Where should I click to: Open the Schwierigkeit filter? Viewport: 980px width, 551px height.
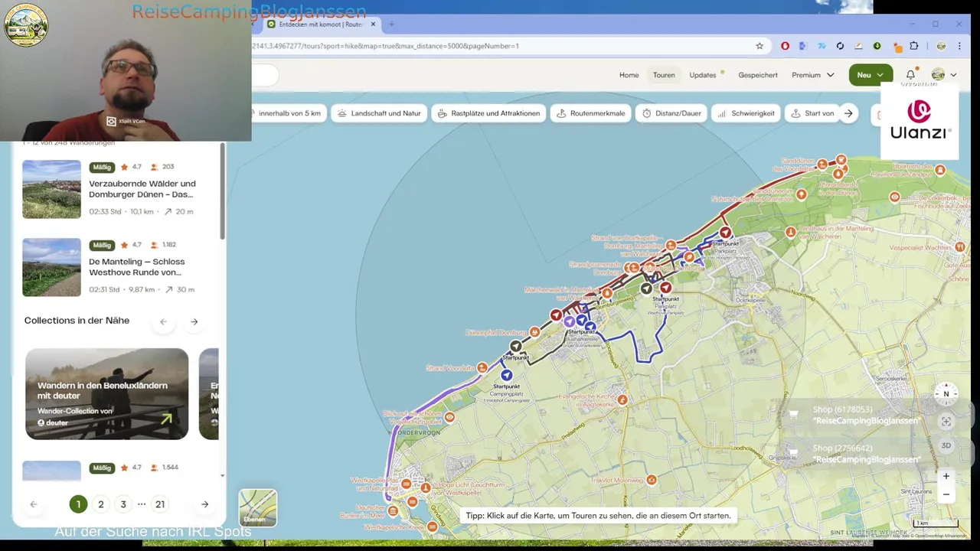[746, 113]
